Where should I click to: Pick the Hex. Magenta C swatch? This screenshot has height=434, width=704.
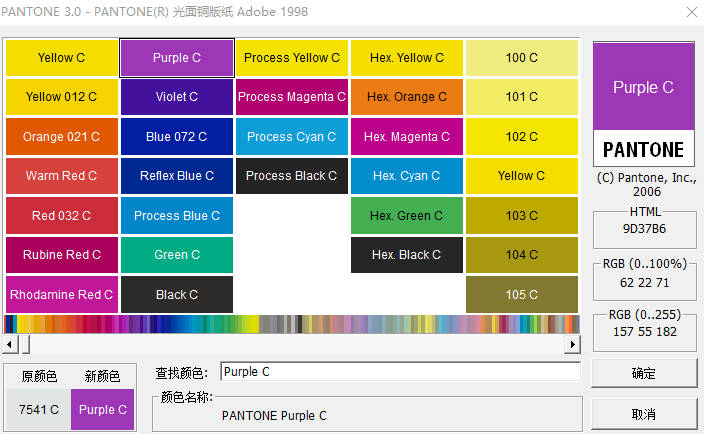pos(407,136)
